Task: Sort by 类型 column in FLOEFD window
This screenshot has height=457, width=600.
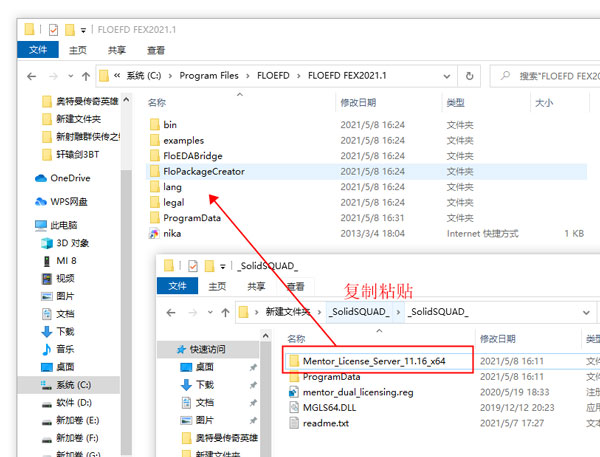Action: (x=455, y=103)
